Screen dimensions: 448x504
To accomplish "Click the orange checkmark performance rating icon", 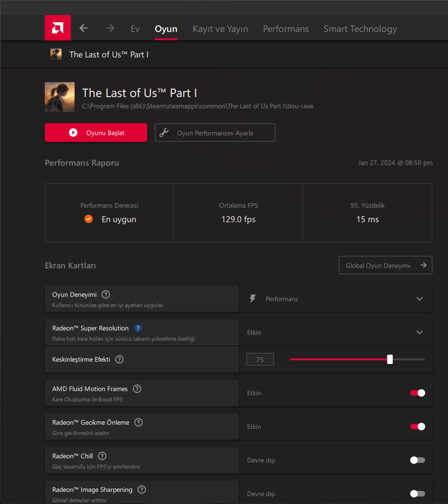I will click(x=89, y=219).
